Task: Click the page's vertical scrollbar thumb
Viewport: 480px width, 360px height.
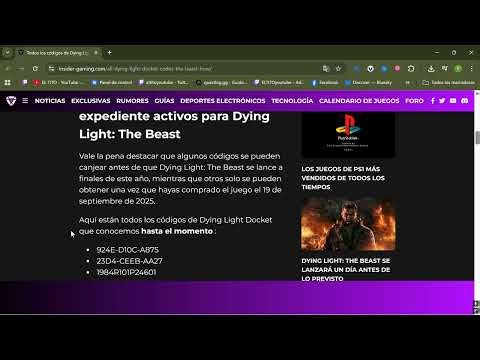Action: pyautogui.click(x=477, y=138)
